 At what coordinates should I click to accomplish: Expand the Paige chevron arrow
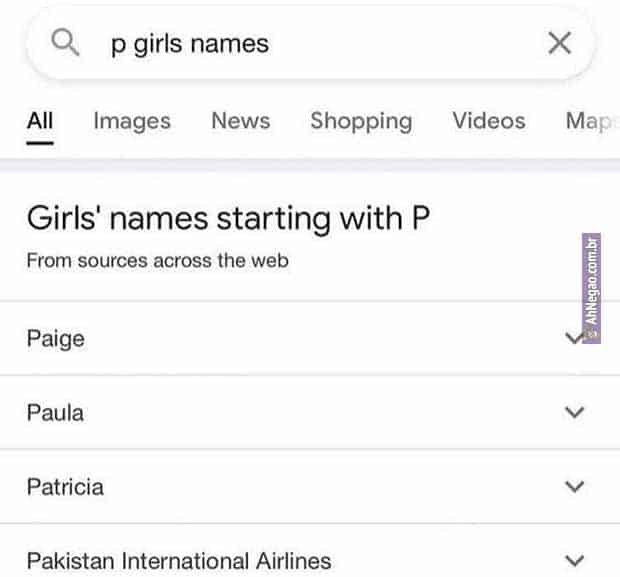573,338
